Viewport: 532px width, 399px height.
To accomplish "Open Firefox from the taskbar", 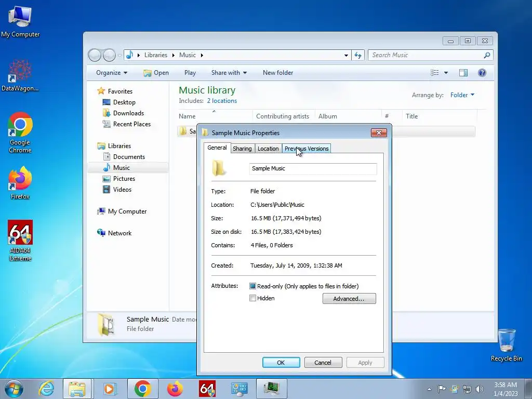I will point(175,389).
